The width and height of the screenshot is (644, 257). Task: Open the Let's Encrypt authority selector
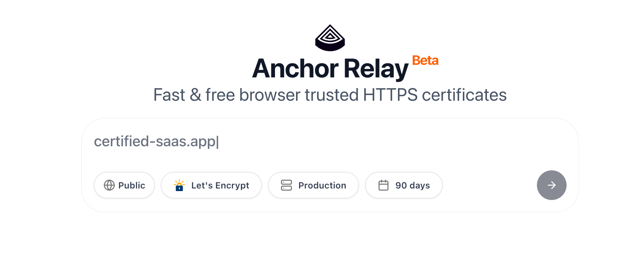point(211,185)
